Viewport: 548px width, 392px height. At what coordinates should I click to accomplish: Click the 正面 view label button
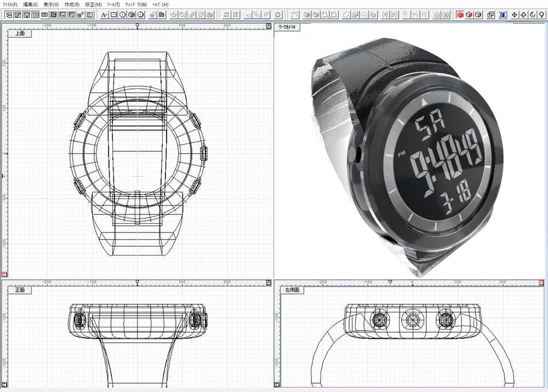[19, 290]
